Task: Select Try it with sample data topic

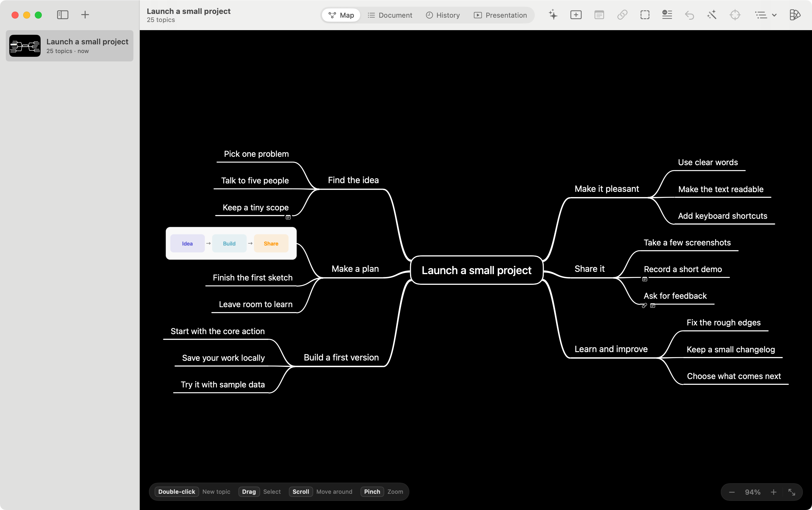Action: pyautogui.click(x=222, y=384)
